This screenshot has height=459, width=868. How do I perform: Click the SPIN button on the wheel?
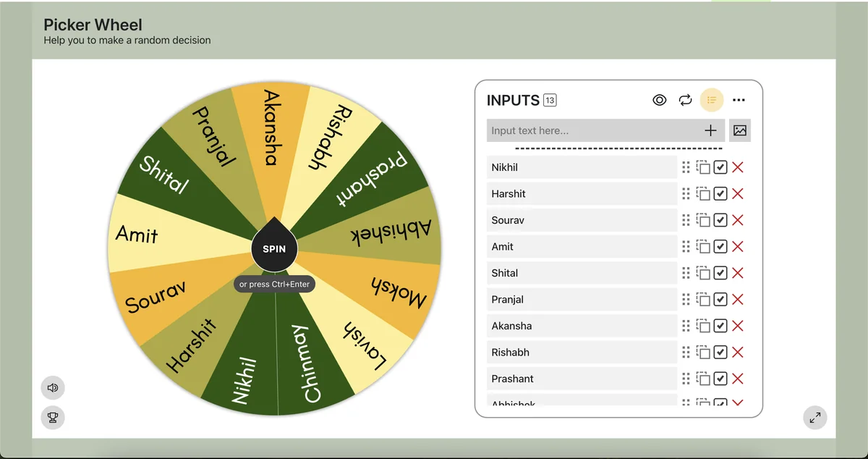[x=274, y=248]
